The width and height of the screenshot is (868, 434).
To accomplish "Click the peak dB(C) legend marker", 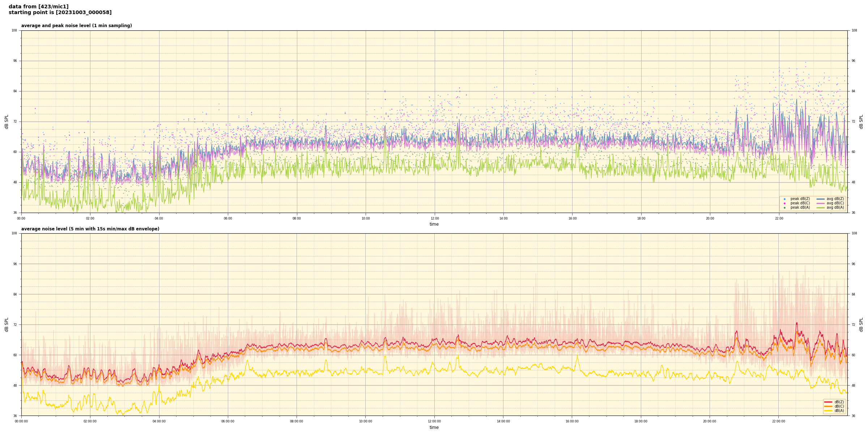I will pos(784,203).
